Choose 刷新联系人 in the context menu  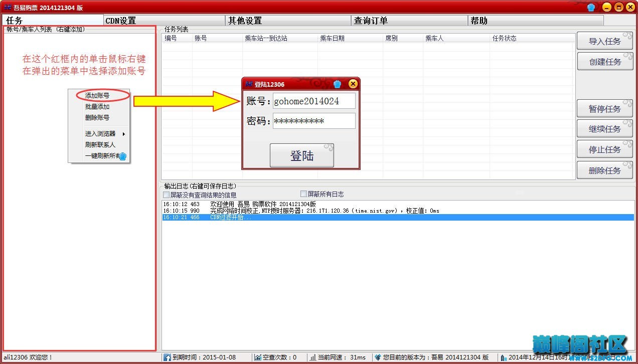(100, 145)
